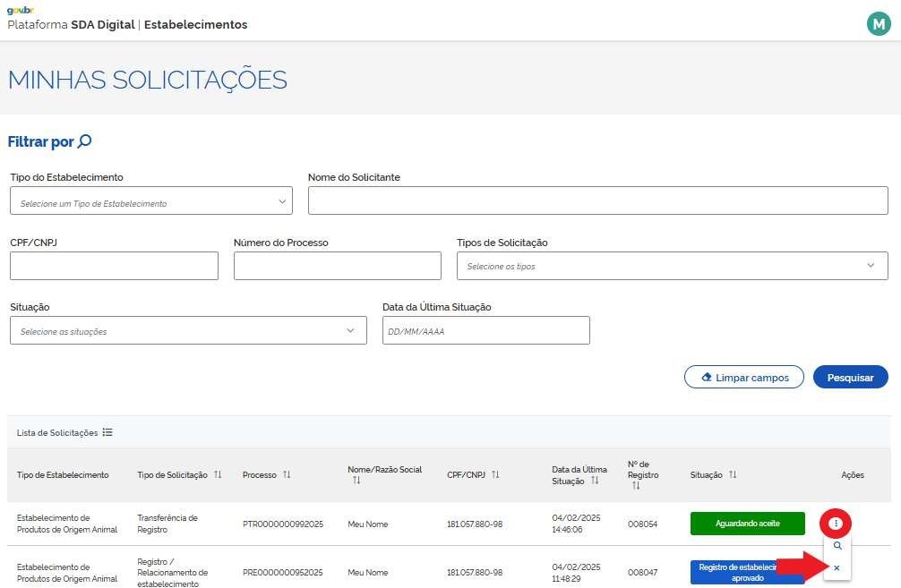Sort the Situação column
901x588 pixels.
[x=733, y=474]
